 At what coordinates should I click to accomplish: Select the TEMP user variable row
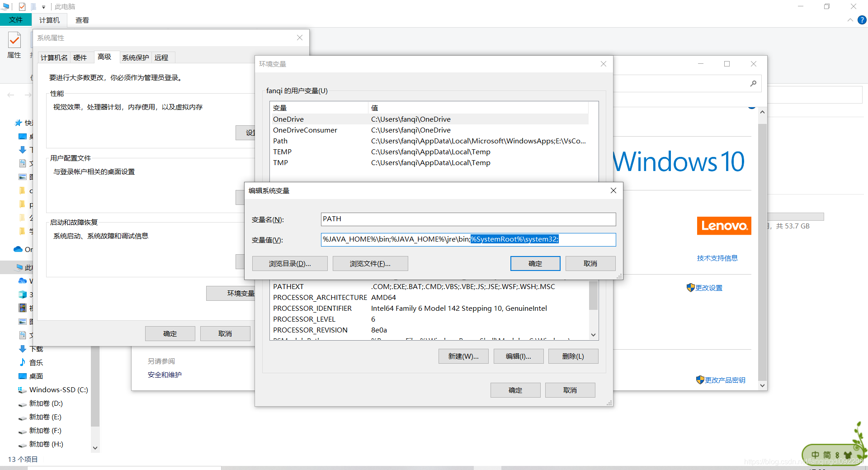click(429, 152)
